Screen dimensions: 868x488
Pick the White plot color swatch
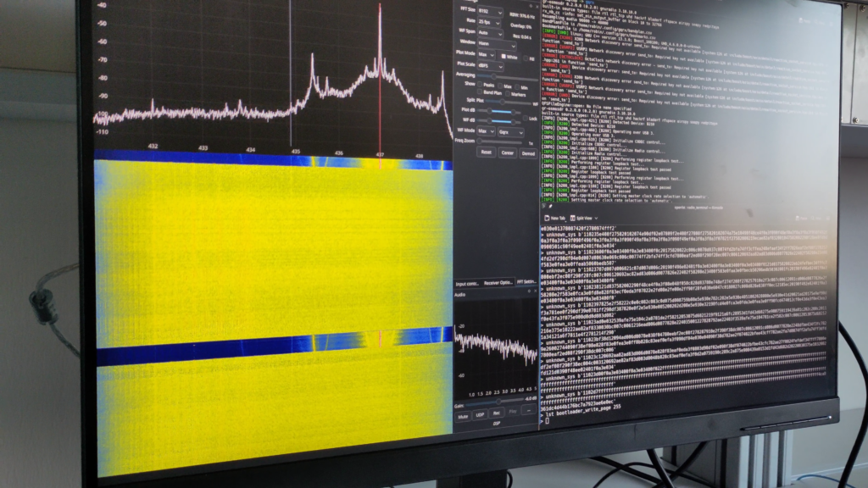click(x=504, y=57)
